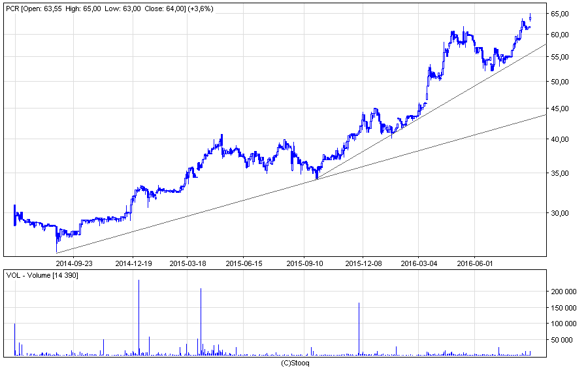This screenshot has width=588, height=368.
Task: Click the 30,00 price axis label
Action: click(x=559, y=213)
